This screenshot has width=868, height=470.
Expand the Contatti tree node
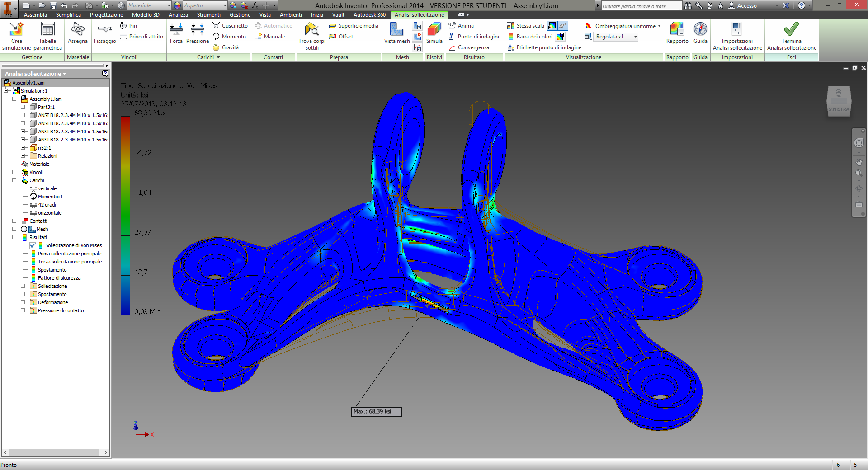pos(14,221)
